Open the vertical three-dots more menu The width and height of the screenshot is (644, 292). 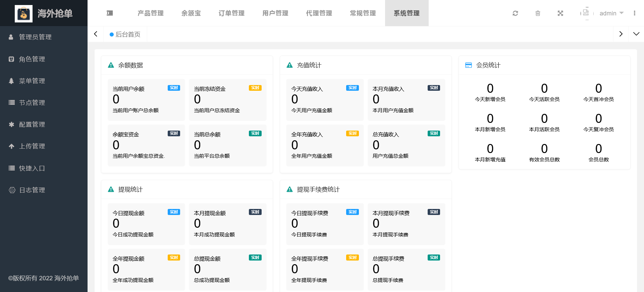tap(634, 13)
